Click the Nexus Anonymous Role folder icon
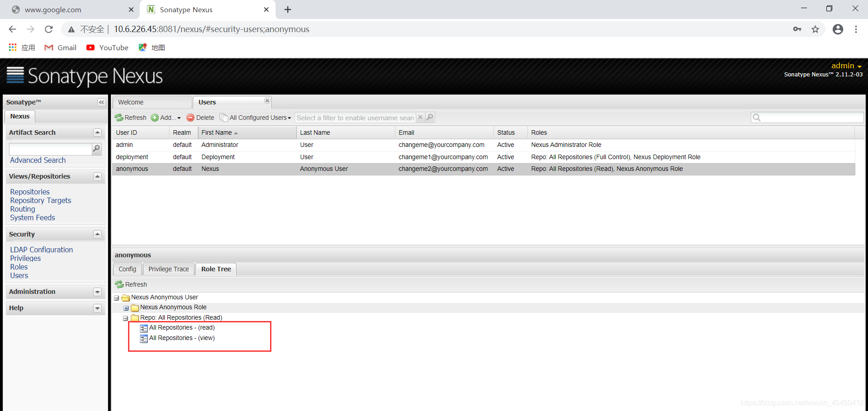The width and height of the screenshot is (868, 411). [x=135, y=308]
